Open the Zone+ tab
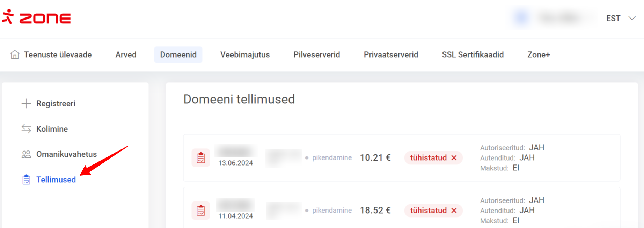Viewport: 644px width, 228px height. tap(539, 55)
